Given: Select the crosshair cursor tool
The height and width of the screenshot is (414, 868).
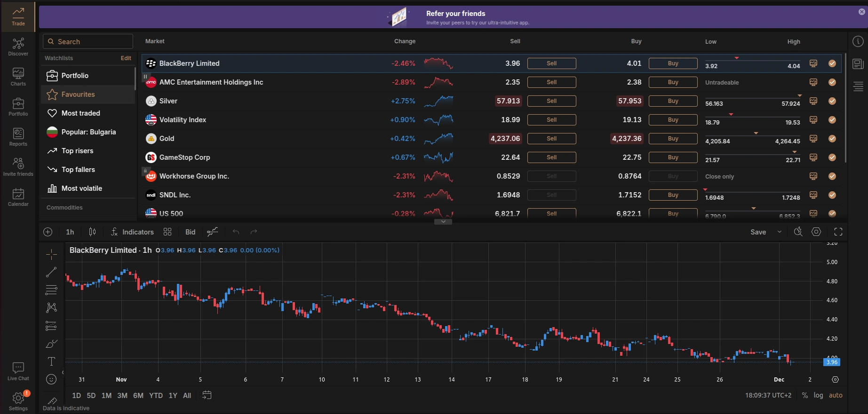Looking at the screenshot, I should click(x=51, y=254).
